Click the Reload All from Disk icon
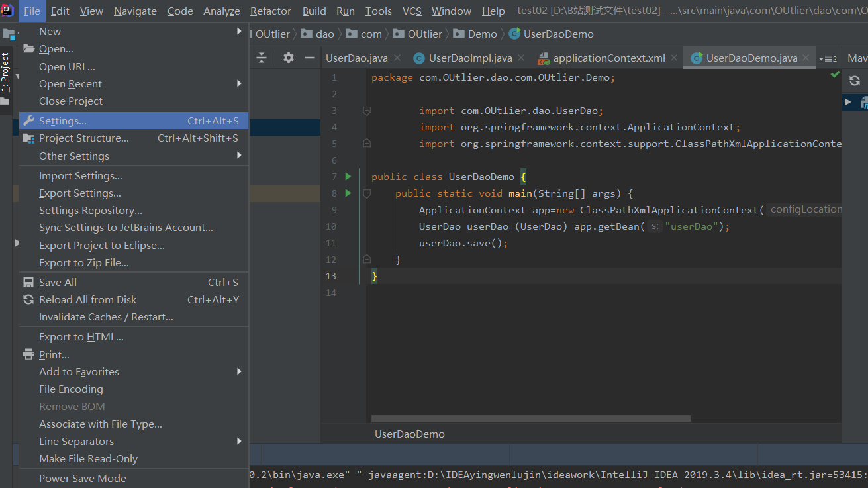 point(28,299)
